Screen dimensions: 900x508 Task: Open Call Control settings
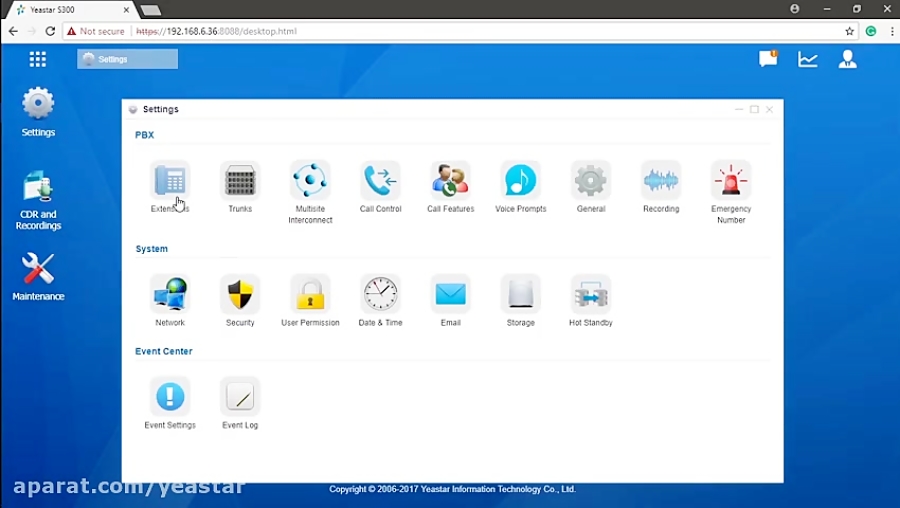point(380,180)
